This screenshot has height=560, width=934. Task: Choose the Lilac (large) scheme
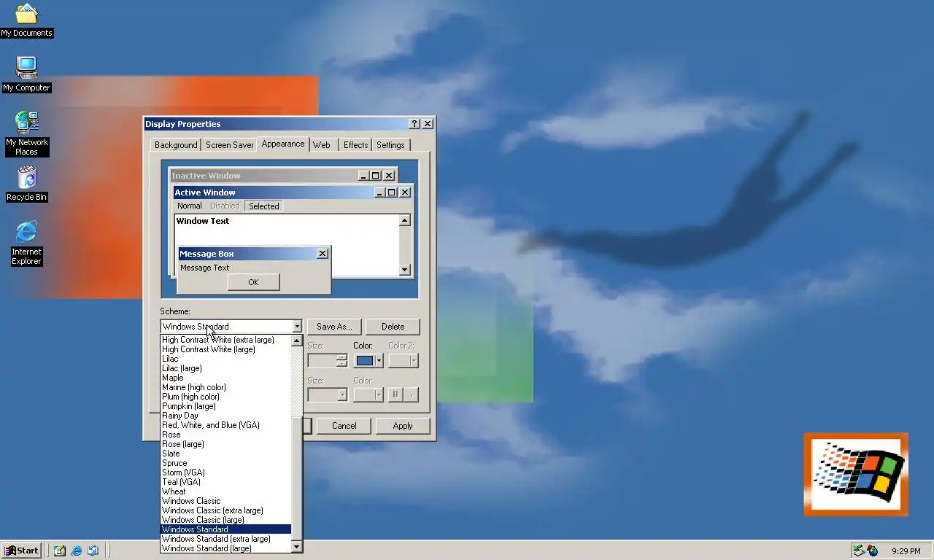pyautogui.click(x=226, y=368)
